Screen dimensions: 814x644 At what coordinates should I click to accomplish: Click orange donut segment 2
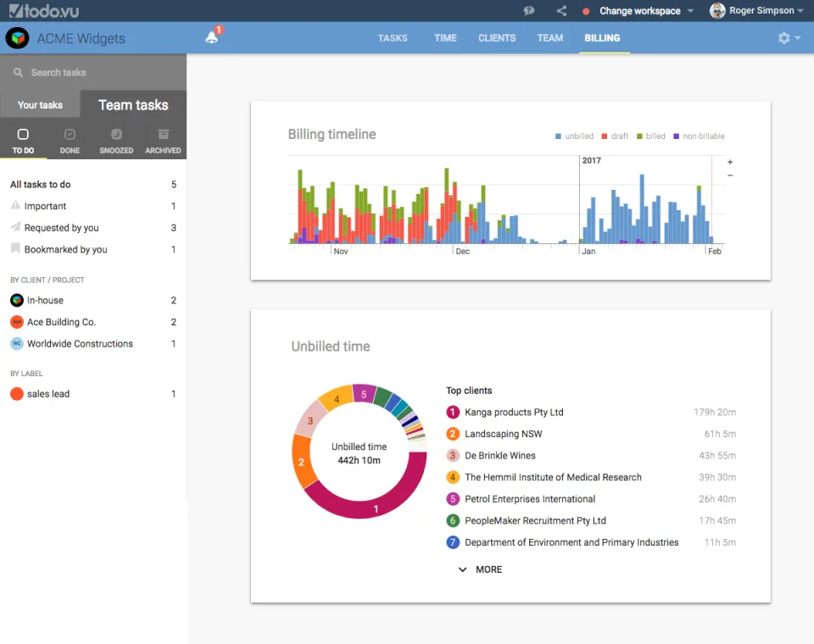(x=302, y=461)
